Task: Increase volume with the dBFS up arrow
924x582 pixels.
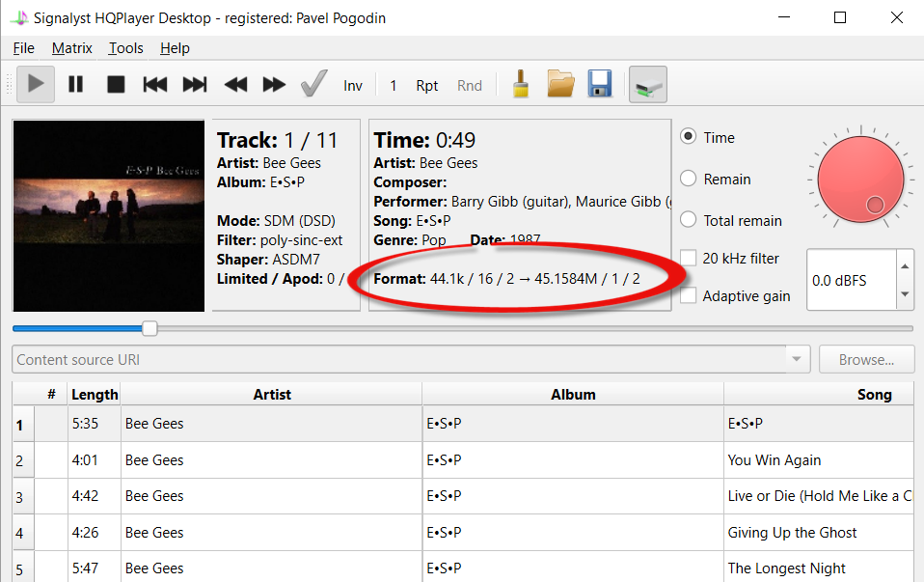Action: coord(905,266)
